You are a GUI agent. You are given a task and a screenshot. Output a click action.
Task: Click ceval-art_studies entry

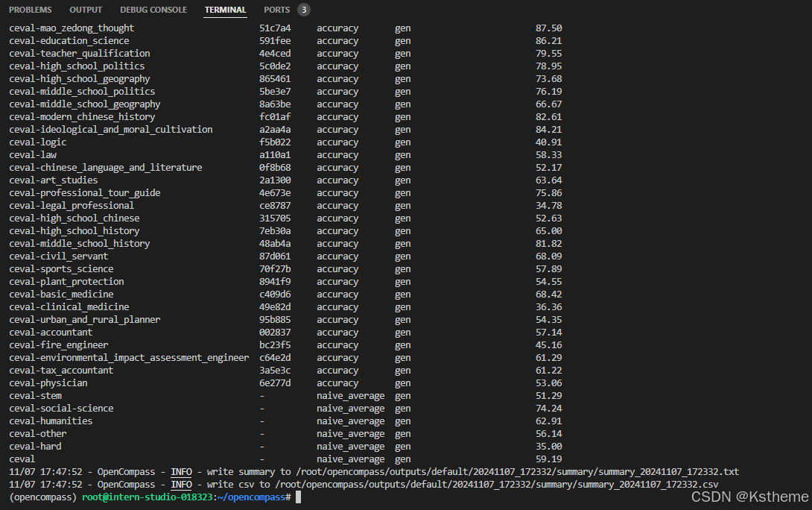[54, 180]
